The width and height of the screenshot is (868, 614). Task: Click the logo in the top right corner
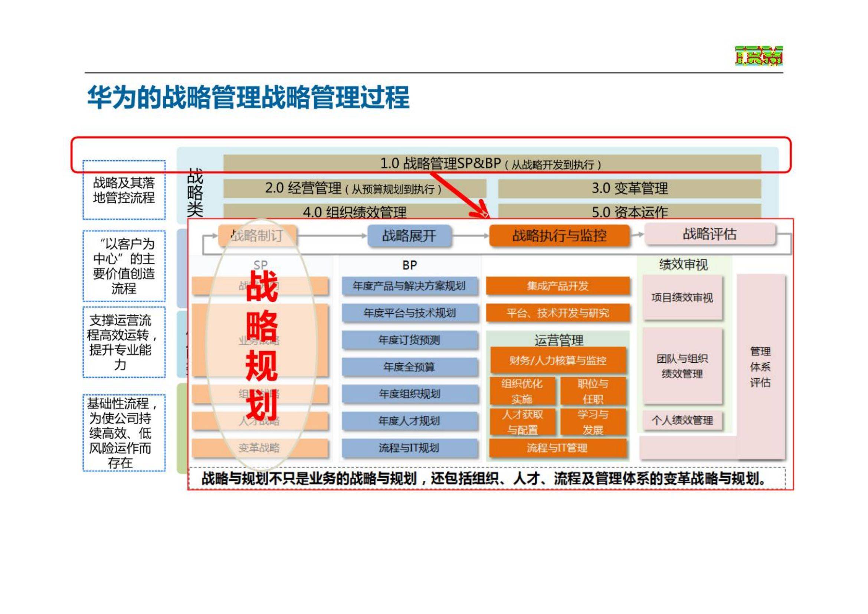[x=759, y=56]
